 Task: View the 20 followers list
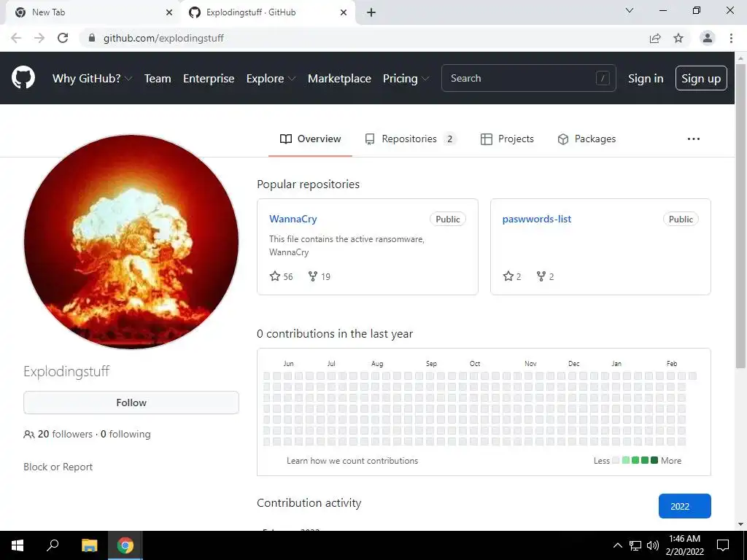click(65, 435)
